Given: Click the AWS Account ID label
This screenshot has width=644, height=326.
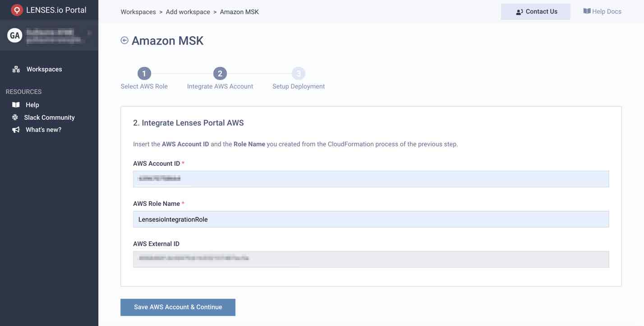Looking at the screenshot, I should click(x=156, y=163).
